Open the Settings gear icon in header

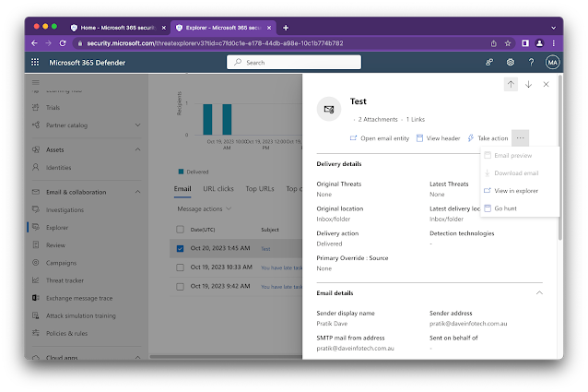(511, 63)
